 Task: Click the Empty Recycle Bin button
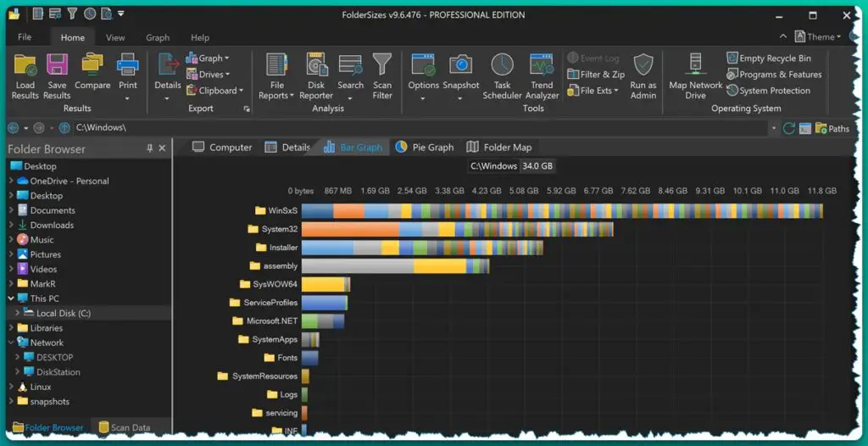768,59
